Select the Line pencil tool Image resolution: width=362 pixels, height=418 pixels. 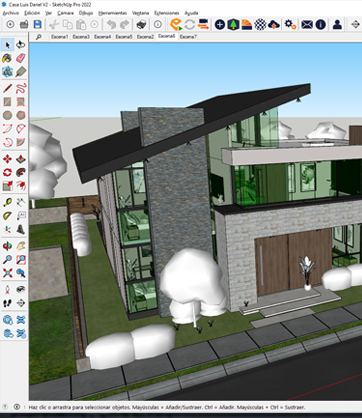pyautogui.click(x=8, y=88)
